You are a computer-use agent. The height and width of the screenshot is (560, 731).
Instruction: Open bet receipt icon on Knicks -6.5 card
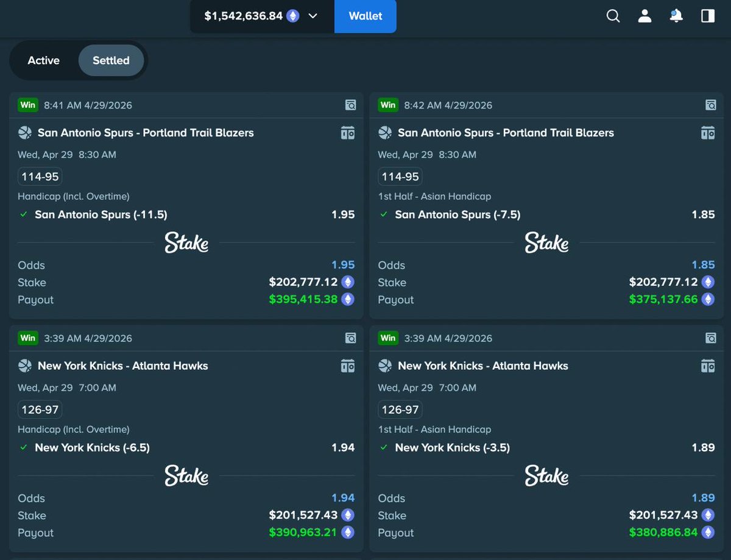350,338
